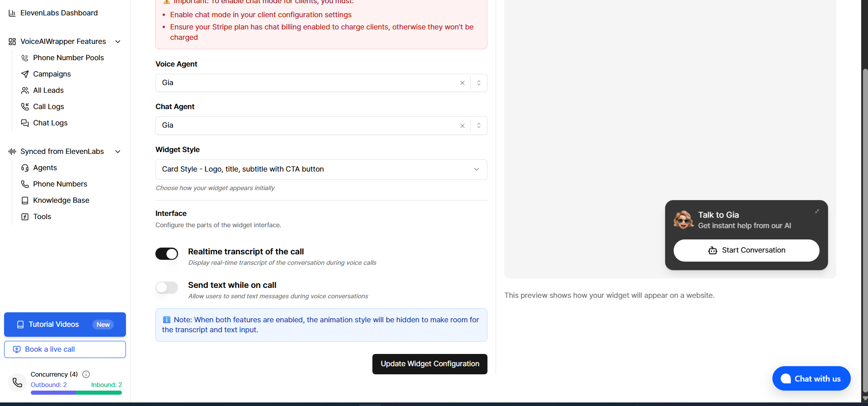The image size is (868, 406).
Task: Click the phone icon beside Concurrency
Action: pyautogui.click(x=17, y=383)
